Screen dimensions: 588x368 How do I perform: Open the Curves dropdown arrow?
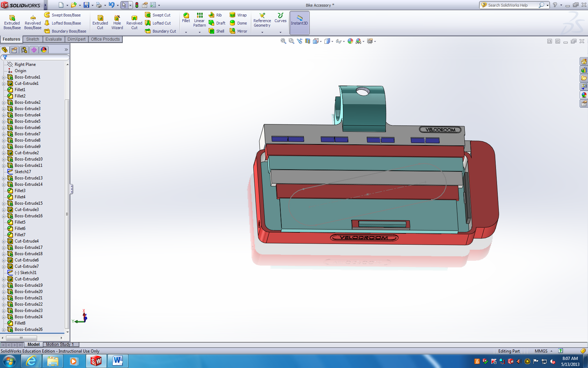click(280, 32)
